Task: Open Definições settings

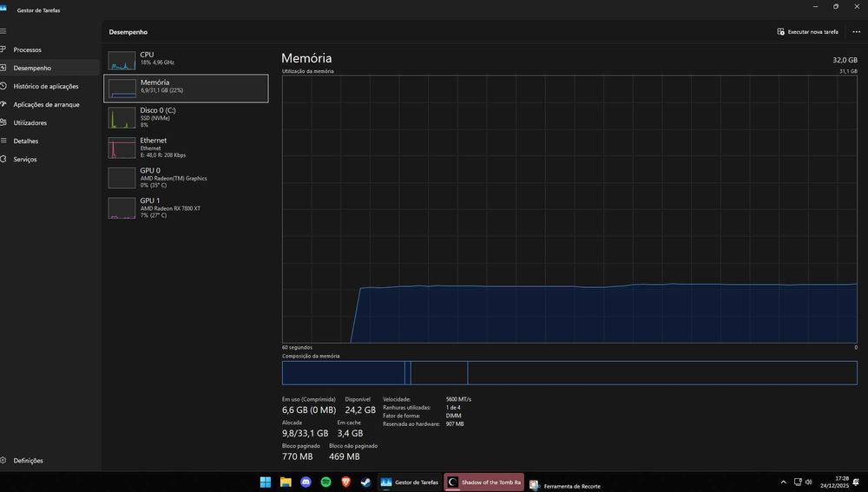Action: 49,461
